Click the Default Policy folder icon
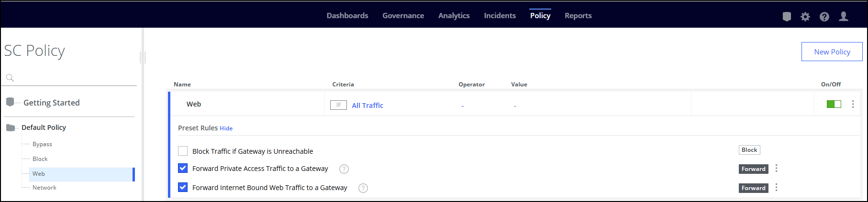 (x=11, y=128)
